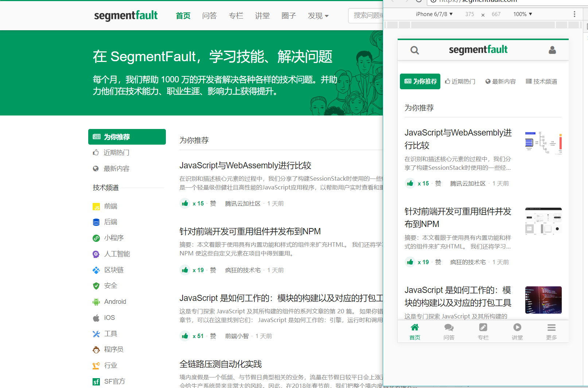Tap 专栏 in the mobile bottom bar

point(483,332)
